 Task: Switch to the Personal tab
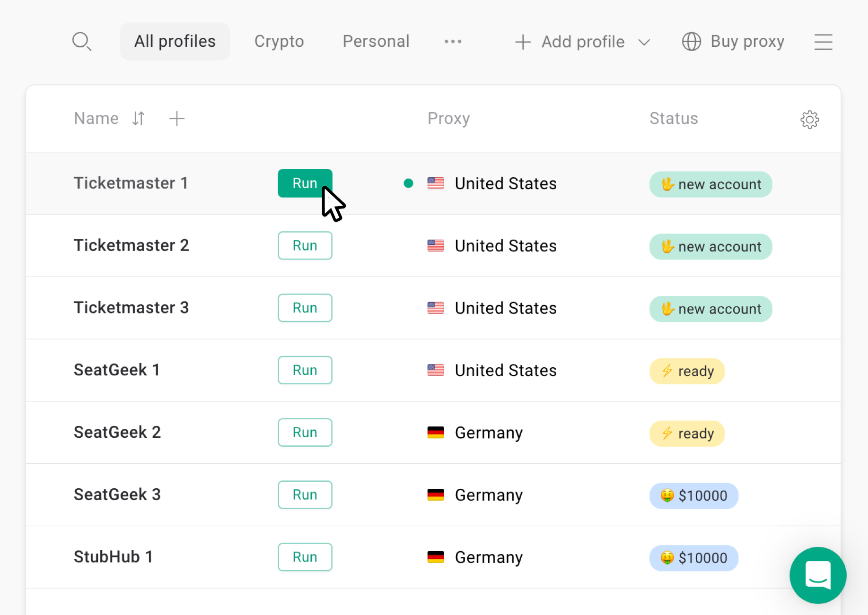376,42
